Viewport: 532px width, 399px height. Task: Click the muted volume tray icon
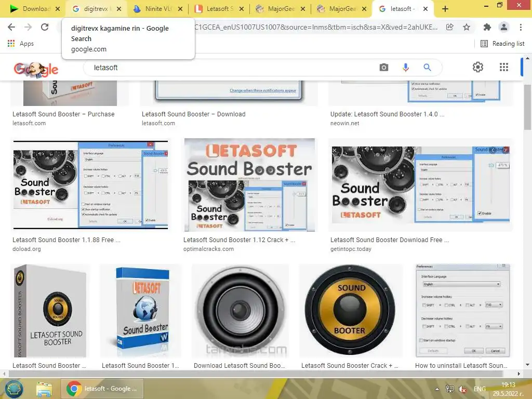(x=462, y=389)
